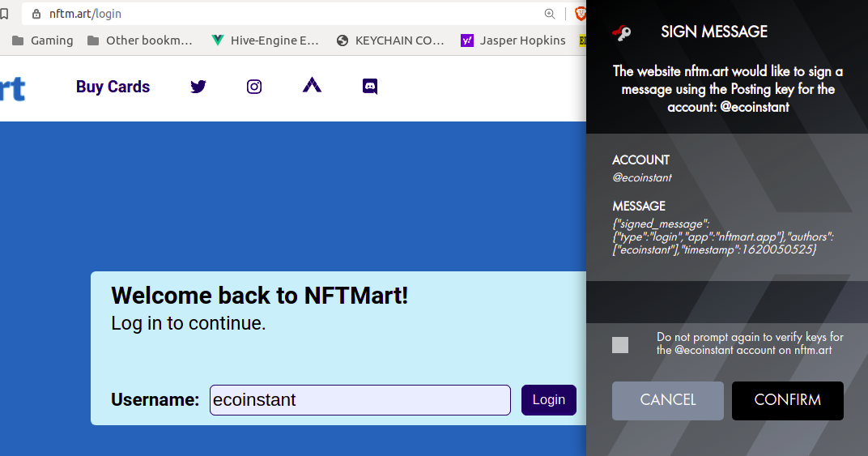
Task: Open the Hive-Engine bookmark
Action: (x=265, y=40)
